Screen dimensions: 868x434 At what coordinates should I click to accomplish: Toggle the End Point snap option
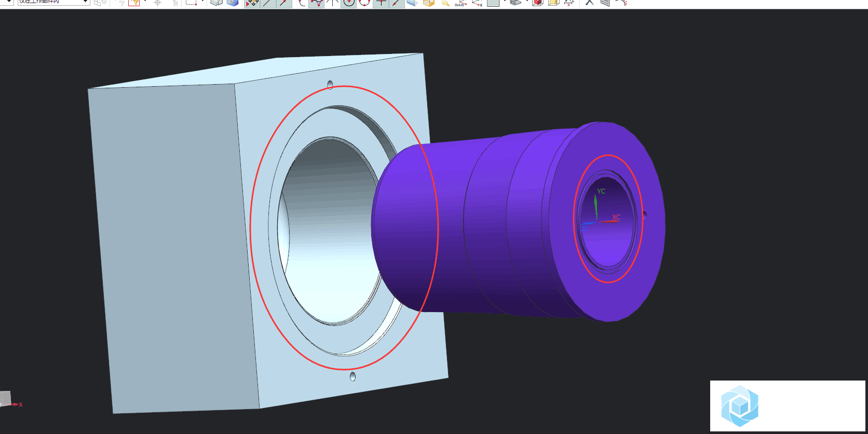[268, 3]
